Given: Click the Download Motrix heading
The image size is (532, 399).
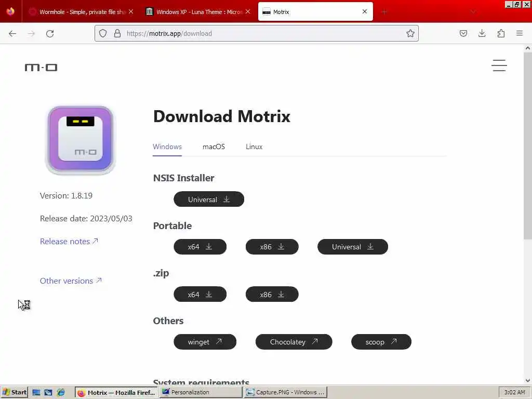Looking at the screenshot, I should tap(222, 116).
